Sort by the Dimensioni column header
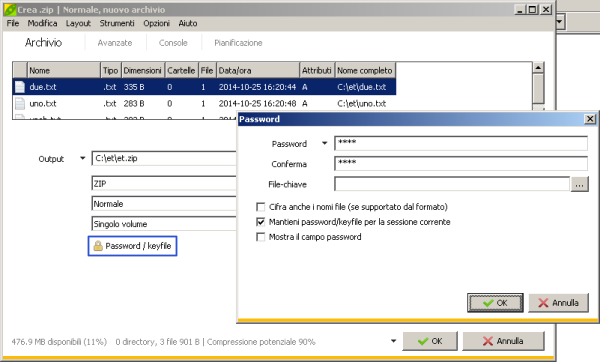Screen dimensions: 600x362 [143, 70]
